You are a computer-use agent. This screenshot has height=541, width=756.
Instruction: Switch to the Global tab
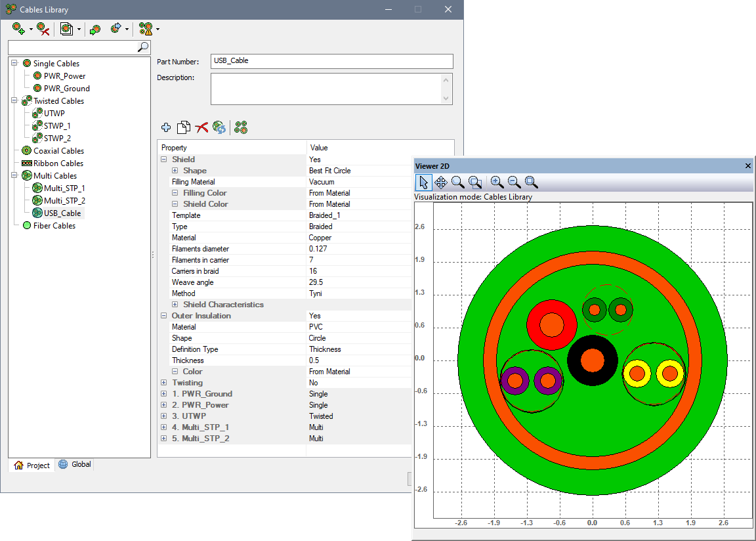(75, 465)
